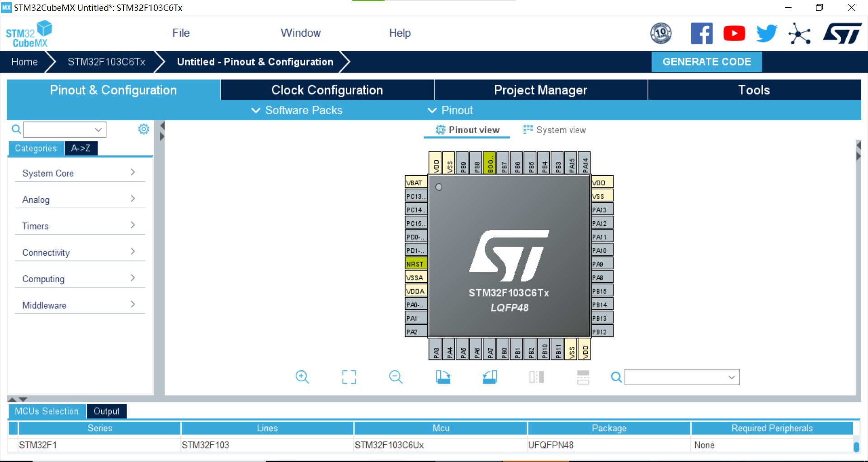Click the Package column header

pos(609,428)
